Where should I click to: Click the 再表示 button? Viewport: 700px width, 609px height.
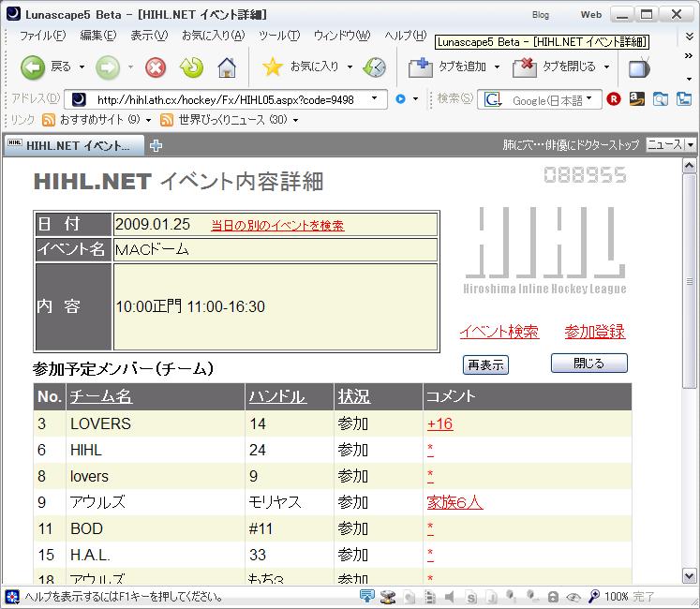click(x=485, y=364)
